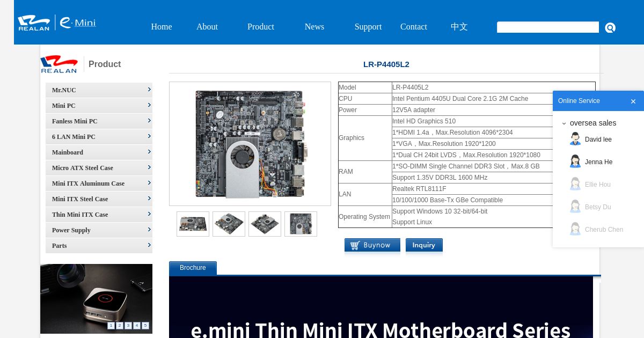
Task: Chat with Jenna He avatar
Action: pos(575,161)
